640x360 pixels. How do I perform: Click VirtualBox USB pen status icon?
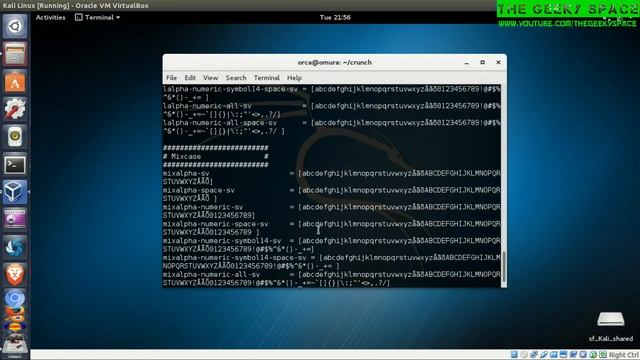(544, 355)
